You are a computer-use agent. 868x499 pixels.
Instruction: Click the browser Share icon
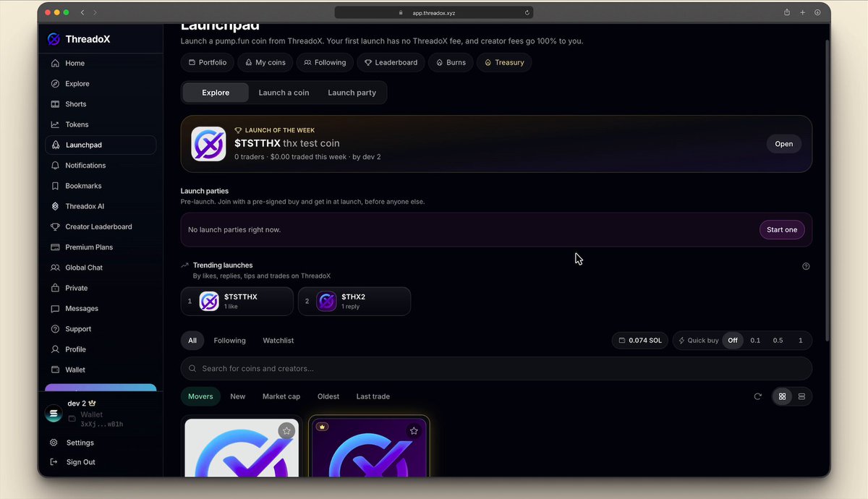pyautogui.click(x=787, y=12)
